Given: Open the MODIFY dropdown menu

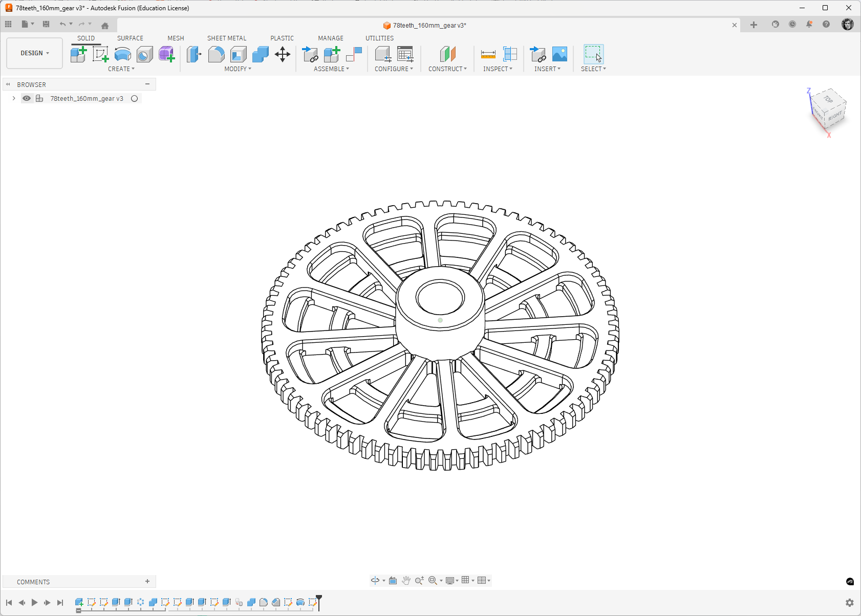Looking at the screenshot, I should coord(238,69).
